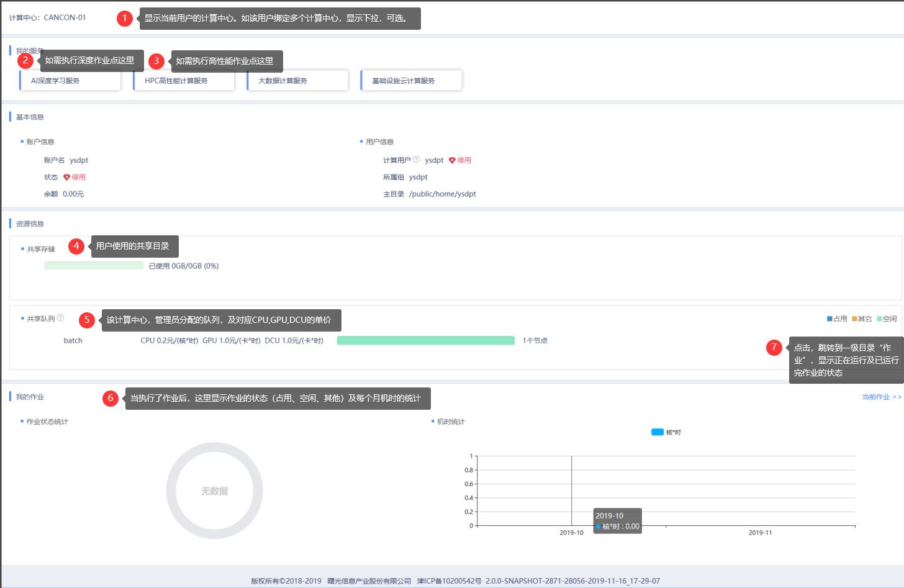Click the red annotation marker number 6

click(111, 398)
